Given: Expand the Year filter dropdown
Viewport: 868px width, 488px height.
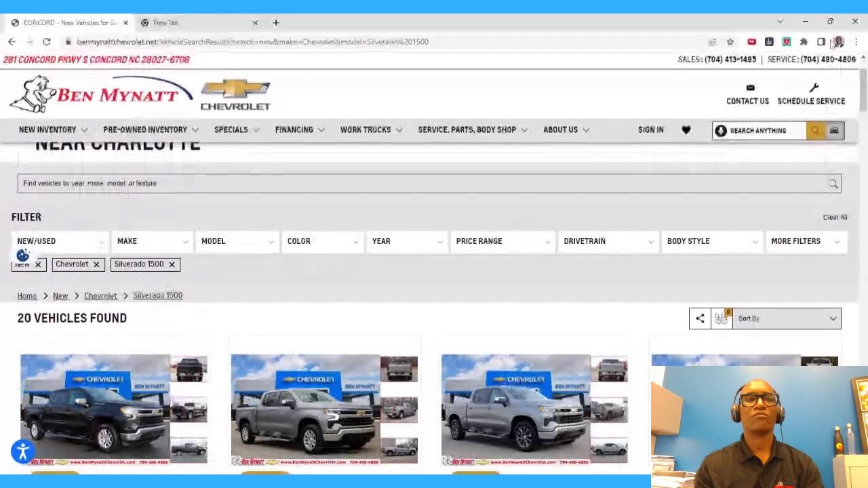Looking at the screenshot, I should click(x=407, y=241).
